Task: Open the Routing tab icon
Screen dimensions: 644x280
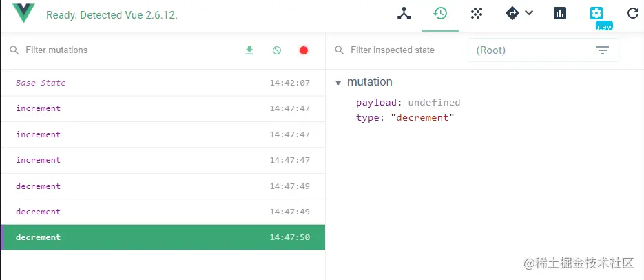Action: pos(512,13)
